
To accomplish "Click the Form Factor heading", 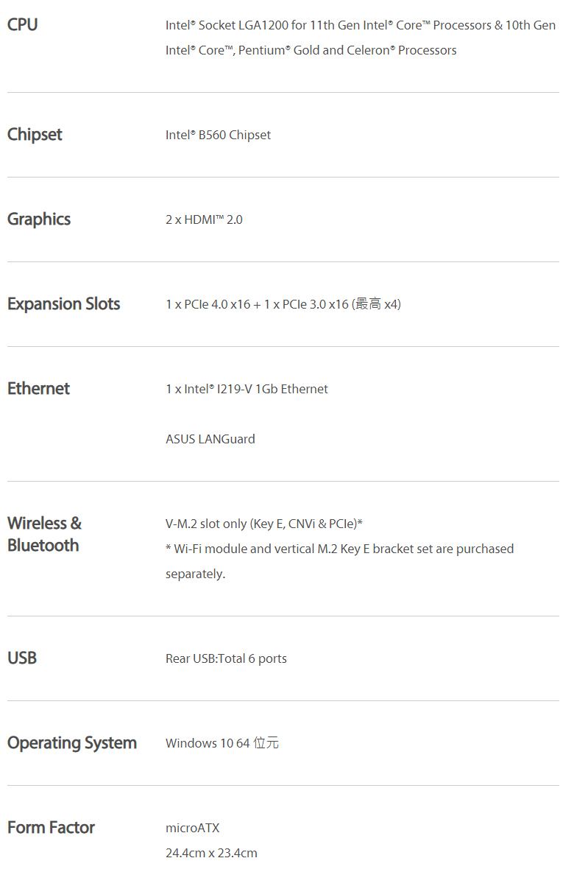I will 51,828.
